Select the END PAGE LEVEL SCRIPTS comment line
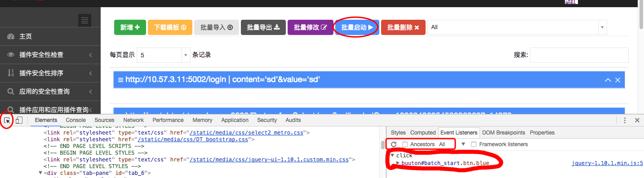The image size is (644, 178). (93, 146)
